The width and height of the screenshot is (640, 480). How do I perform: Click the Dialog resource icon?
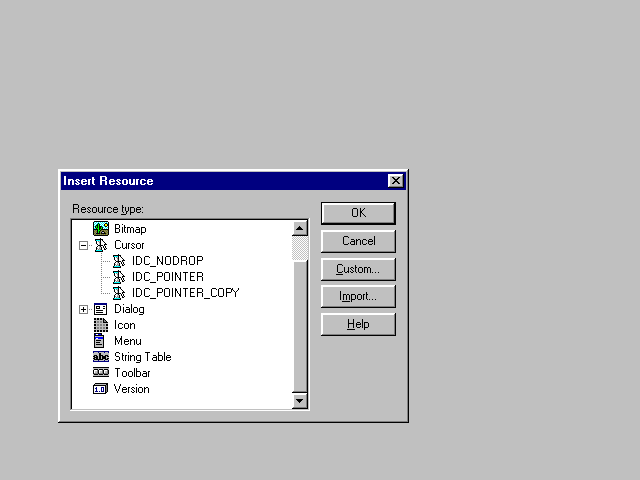100,309
